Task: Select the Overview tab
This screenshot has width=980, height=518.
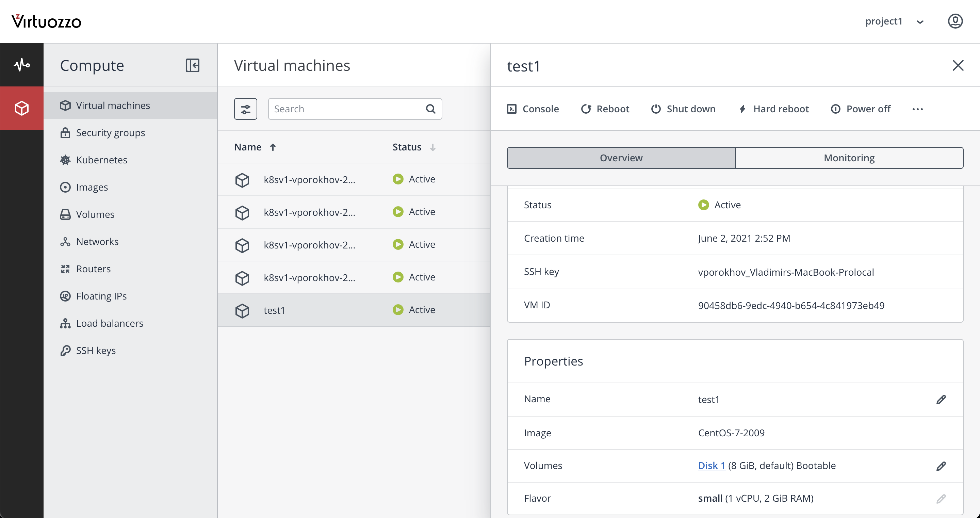Action: pyautogui.click(x=621, y=158)
